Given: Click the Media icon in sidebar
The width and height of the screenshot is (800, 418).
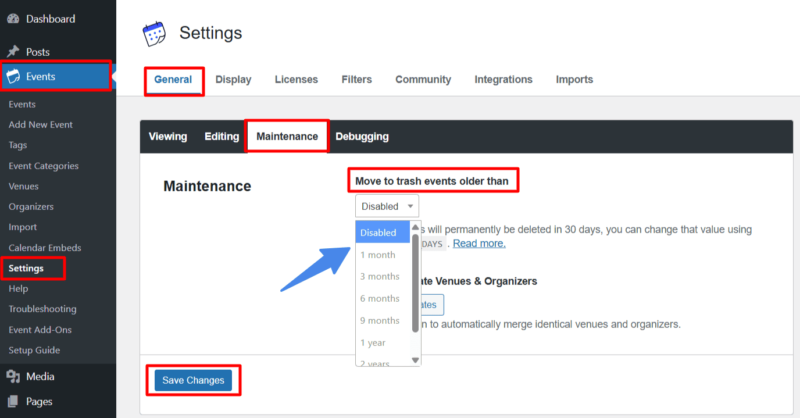Looking at the screenshot, I should (x=13, y=377).
